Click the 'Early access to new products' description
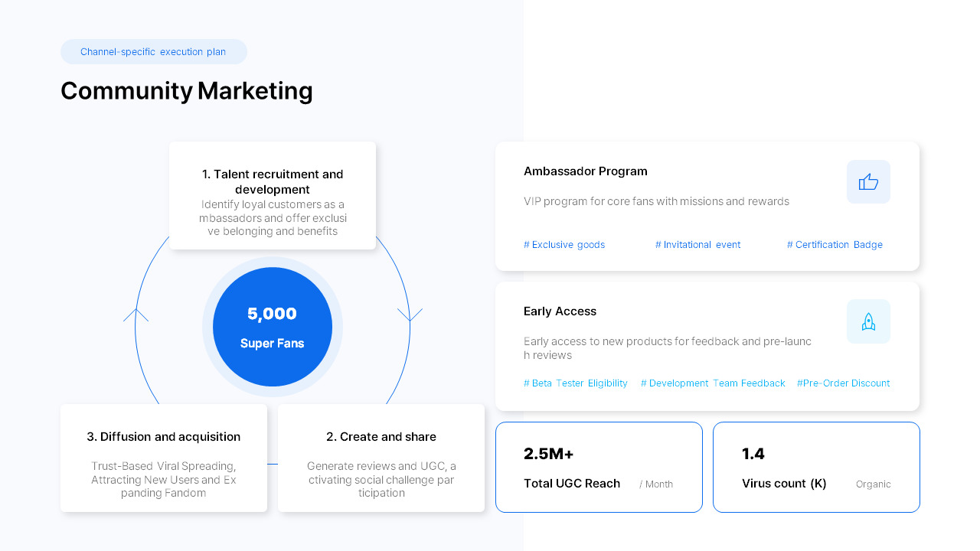The image size is (980, 551). tap(668, 348)
